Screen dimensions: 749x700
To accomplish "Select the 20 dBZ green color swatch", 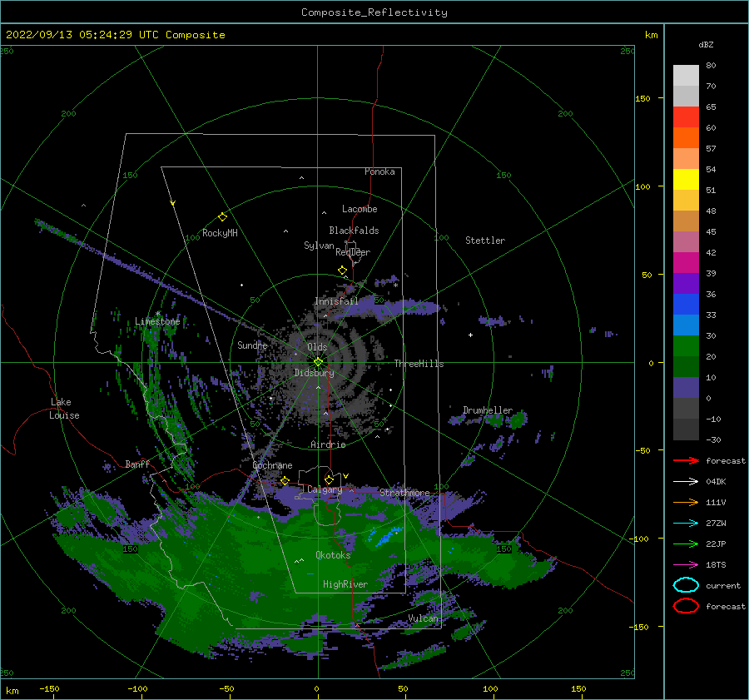I will pyautogui.click(x=686, y=366).
